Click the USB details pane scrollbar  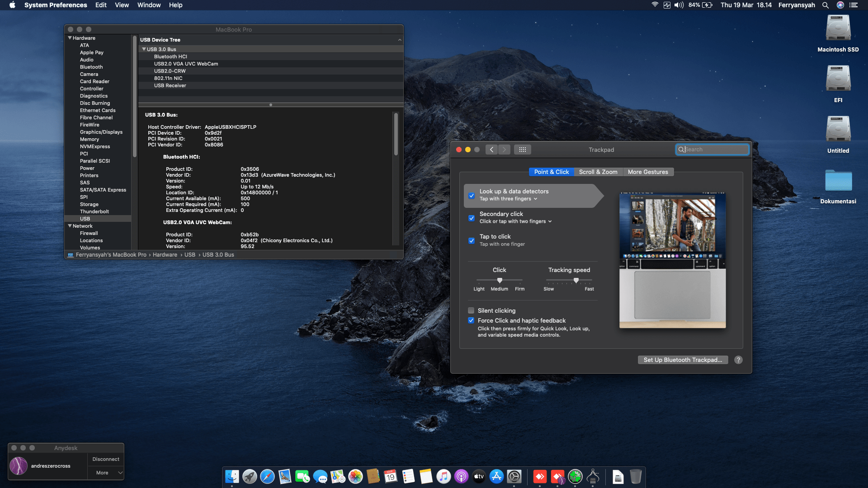(x=396, y=134)
